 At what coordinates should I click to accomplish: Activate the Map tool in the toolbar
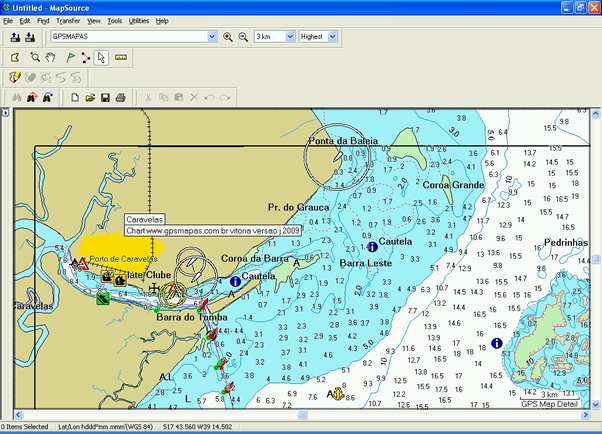[15, 58]
